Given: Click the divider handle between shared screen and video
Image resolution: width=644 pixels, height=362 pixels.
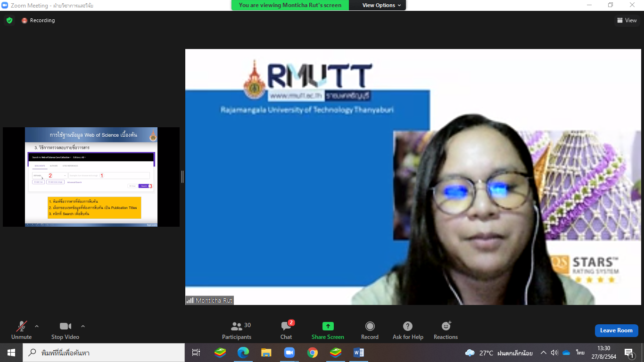Looking at the screenshot, I should tap(182, 177).
